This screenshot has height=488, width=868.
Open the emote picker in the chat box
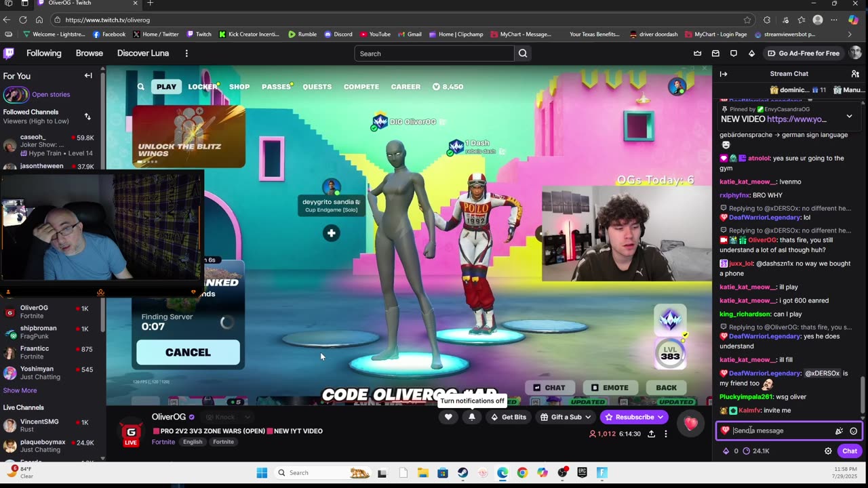pyautogui.click(x=854, y=431)
